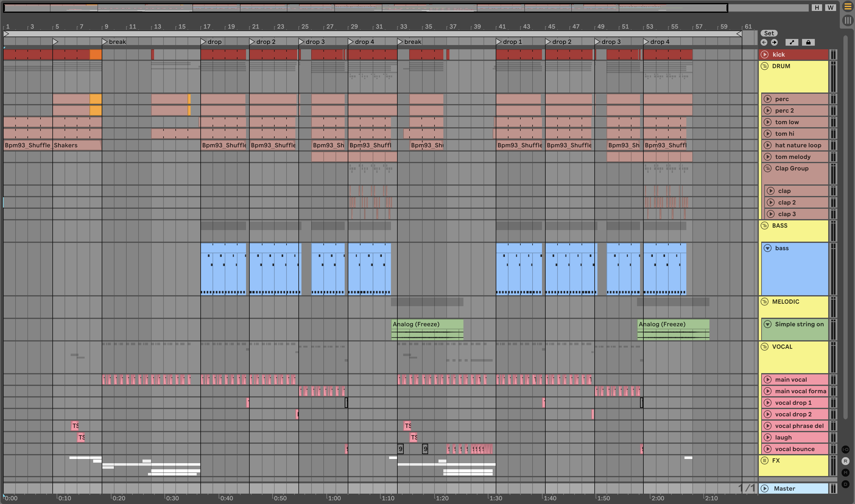Toggle Automation Mode diagonal line icon

pyautogui.click(x=792, y=42)
